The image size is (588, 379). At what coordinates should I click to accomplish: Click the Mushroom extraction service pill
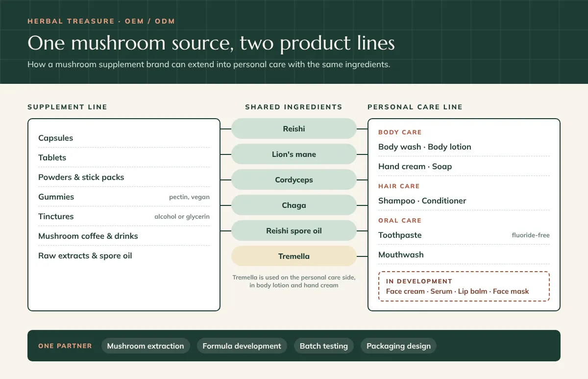click(x=146, y=346)
